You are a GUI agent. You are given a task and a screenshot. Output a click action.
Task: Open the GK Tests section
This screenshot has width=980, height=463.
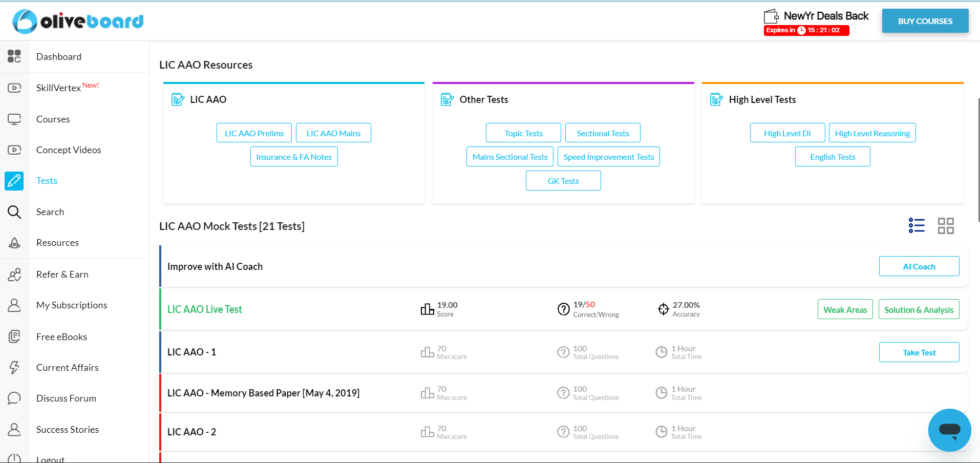563,180
